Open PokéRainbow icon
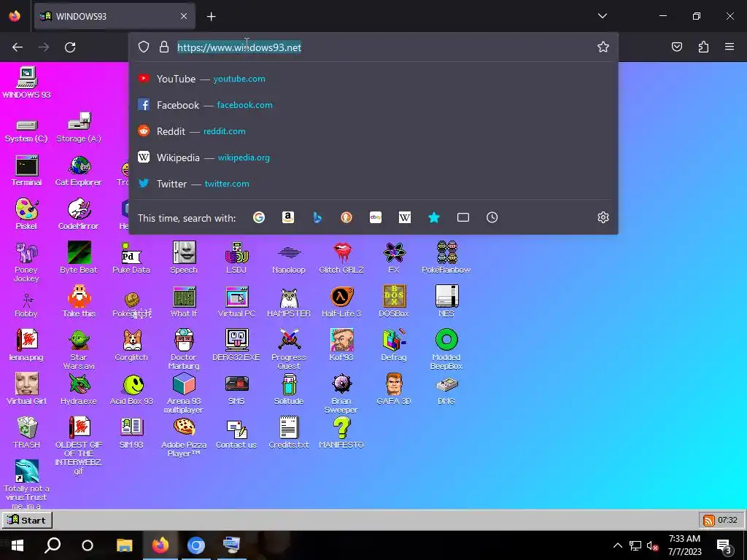The image size is (747, 560). (446, 253)
